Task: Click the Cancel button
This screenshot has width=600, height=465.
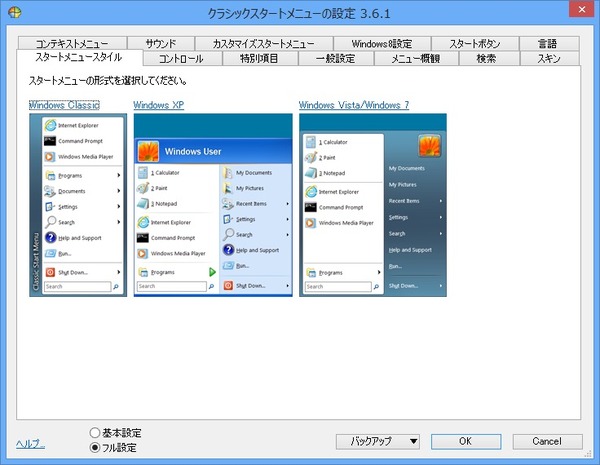Action: (x=547, y=441)
